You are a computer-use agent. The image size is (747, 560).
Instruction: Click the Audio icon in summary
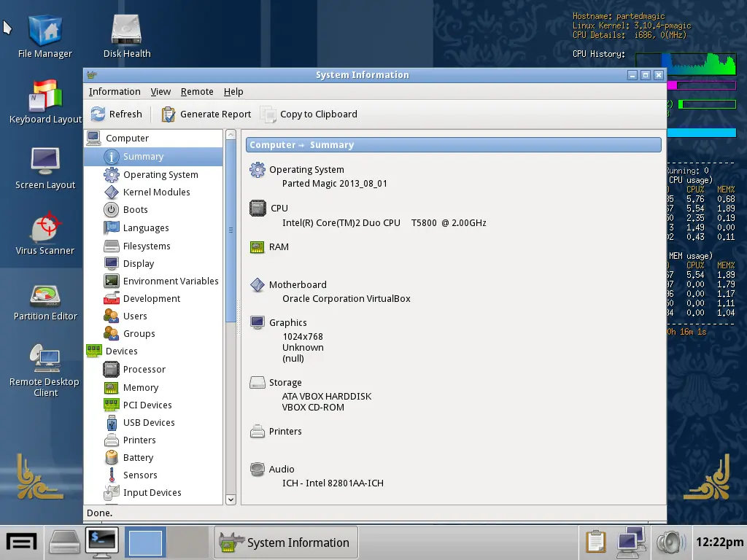[x=258, y=470]
